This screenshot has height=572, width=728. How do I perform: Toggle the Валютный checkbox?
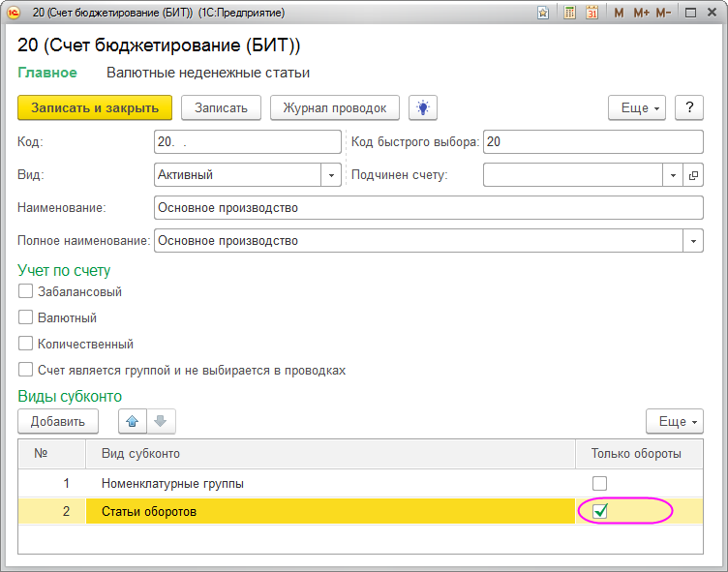(x=26, y=317)
